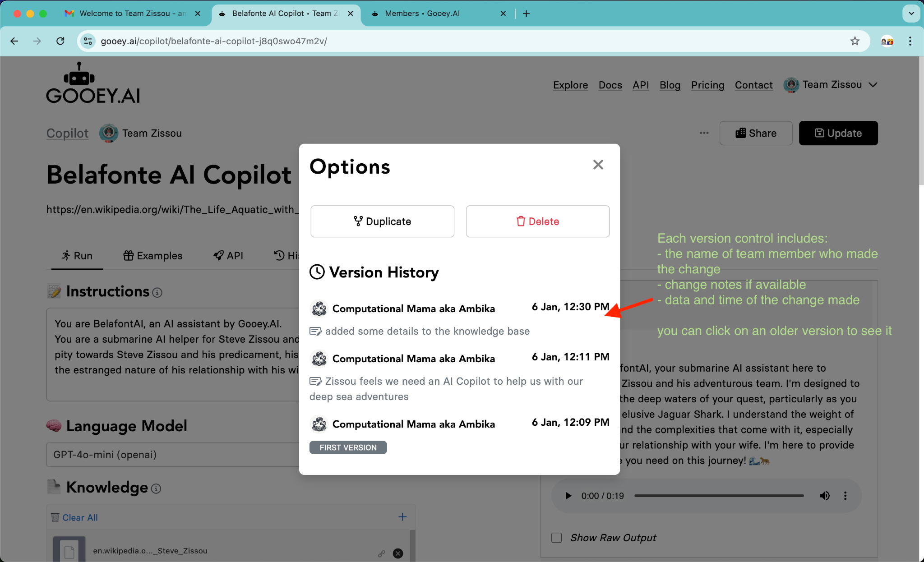
Task: Mute the audio player volume icon
Action: pyautogui.click(x=824, y=496)
